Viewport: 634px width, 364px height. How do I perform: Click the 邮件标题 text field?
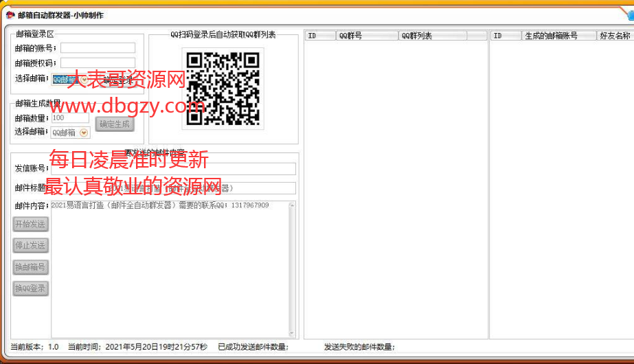[173, 188]
